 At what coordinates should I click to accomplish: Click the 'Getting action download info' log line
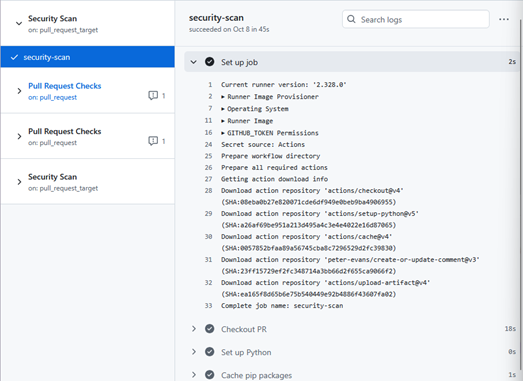point(274,179)
